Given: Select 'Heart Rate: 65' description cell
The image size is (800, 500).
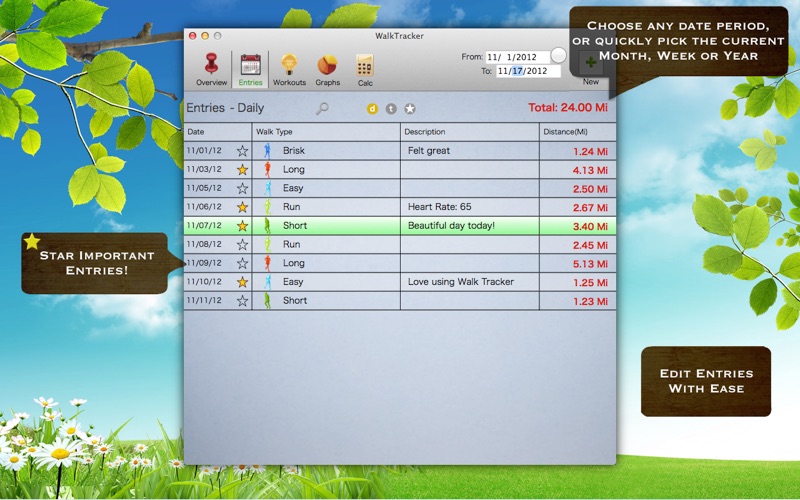Looking at the screenshot, I should click(x=470, y=207).
